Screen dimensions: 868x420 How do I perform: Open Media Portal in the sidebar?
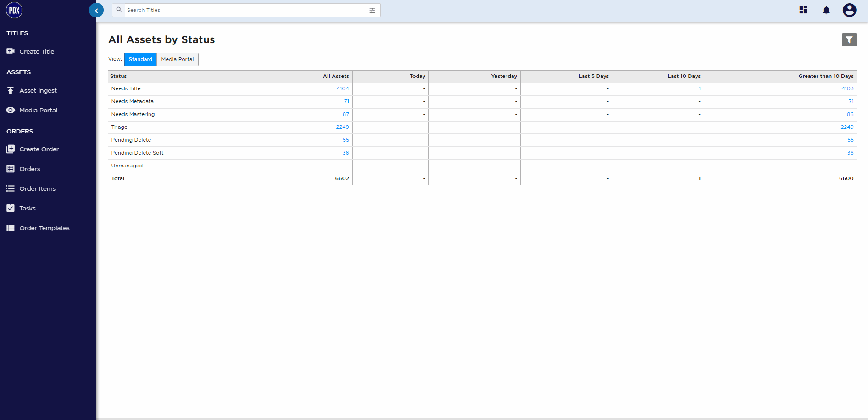[39, 110]
